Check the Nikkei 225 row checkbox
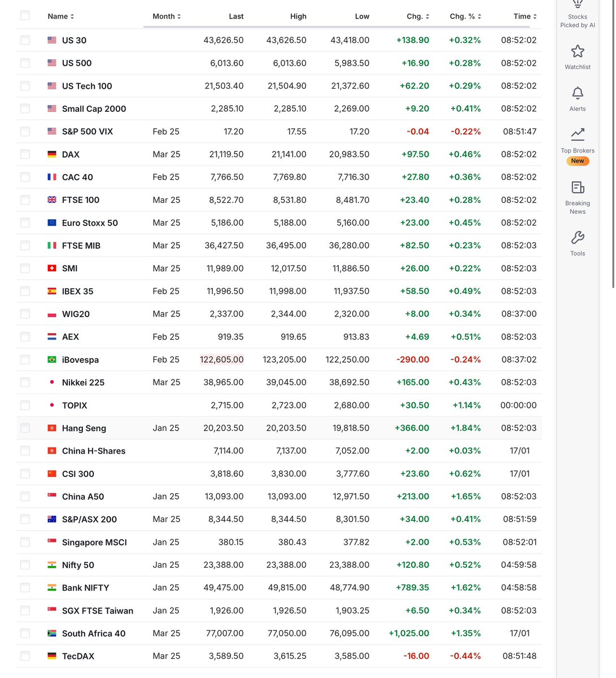Screen dimensions: 616x678 tap(25, 383)
